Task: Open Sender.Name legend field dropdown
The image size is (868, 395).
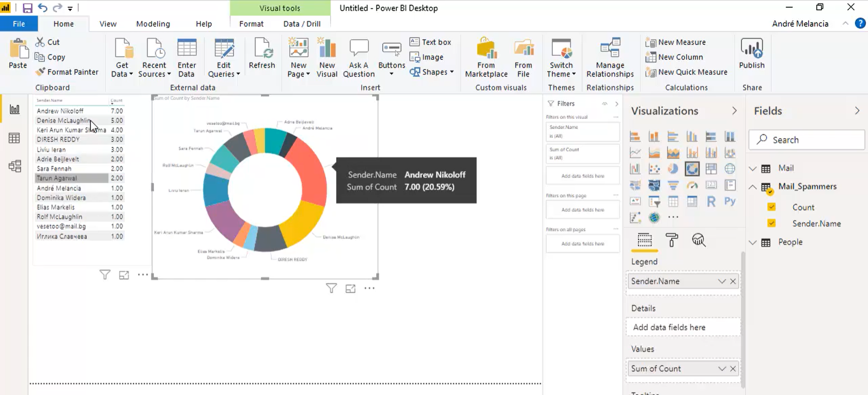Action: click(722, 281)
